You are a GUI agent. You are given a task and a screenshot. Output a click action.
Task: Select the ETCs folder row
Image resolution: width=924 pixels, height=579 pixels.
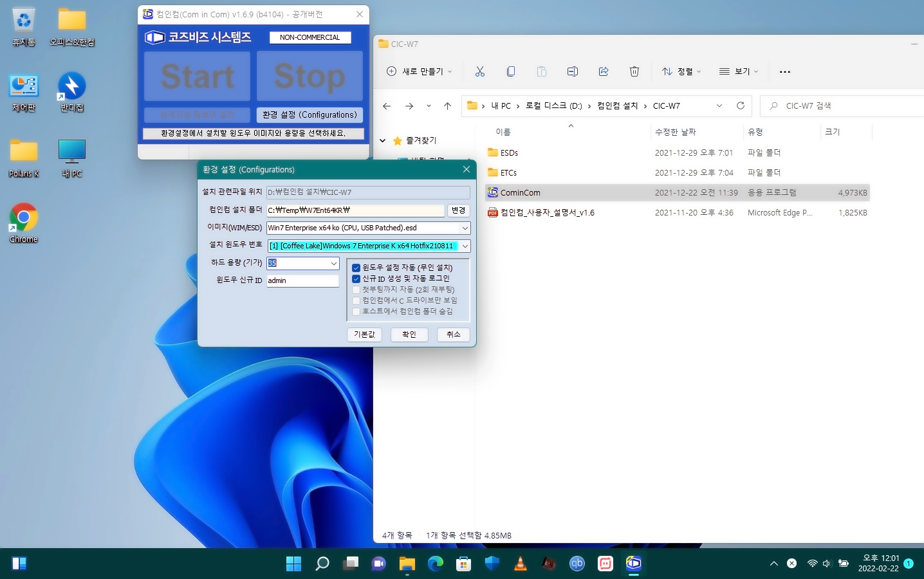(678, 173)
